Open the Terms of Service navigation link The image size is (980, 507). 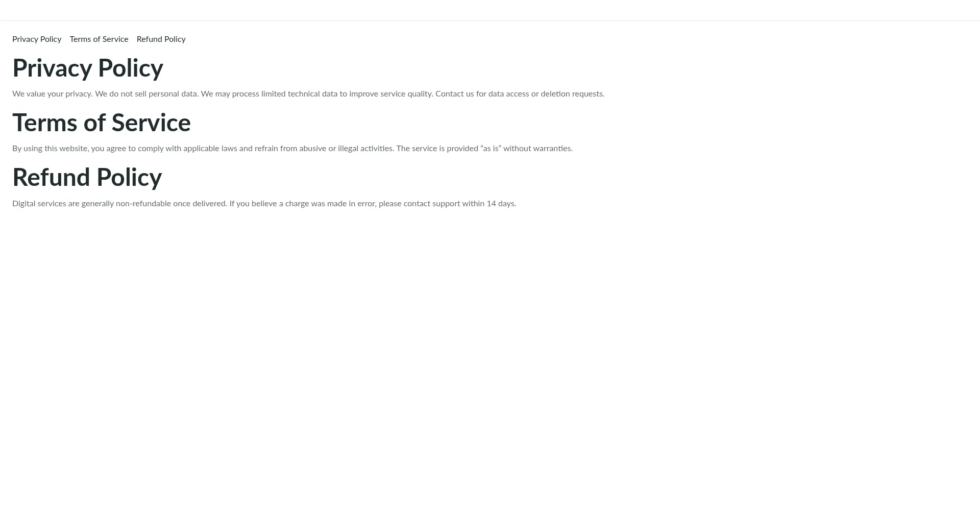point(99,39)
